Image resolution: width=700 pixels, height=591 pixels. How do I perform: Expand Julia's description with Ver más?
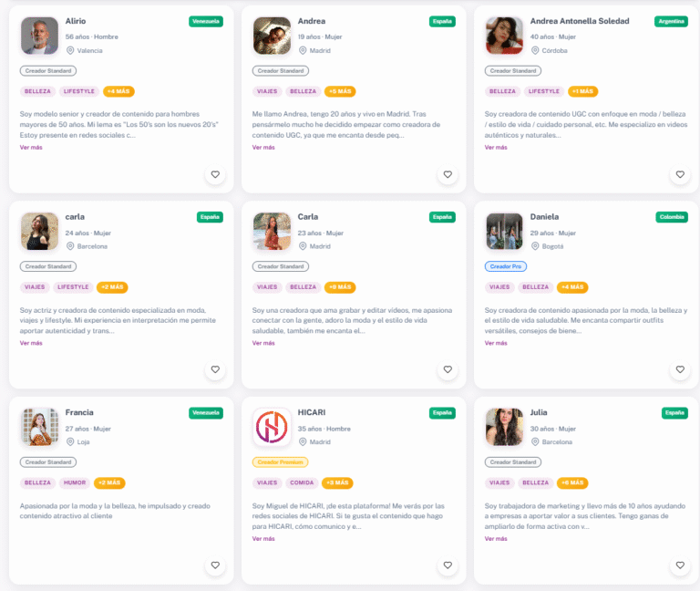496,538
